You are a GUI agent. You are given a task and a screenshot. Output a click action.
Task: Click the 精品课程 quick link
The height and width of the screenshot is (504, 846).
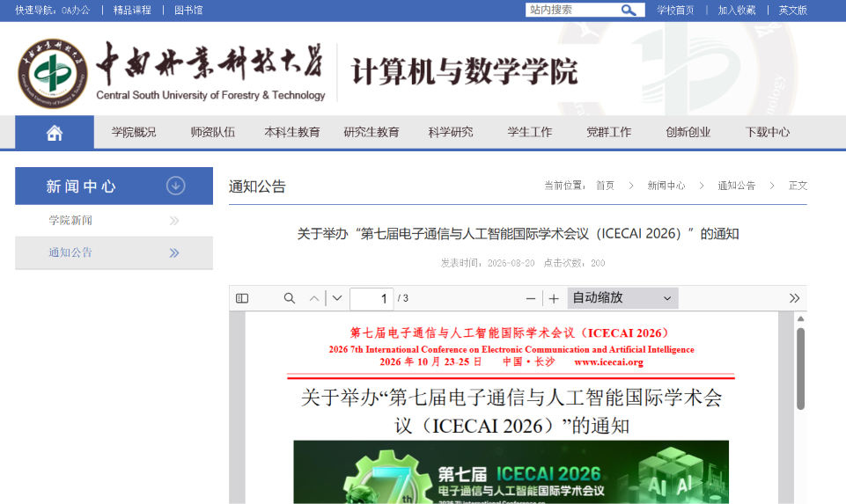tap(132, 11)
